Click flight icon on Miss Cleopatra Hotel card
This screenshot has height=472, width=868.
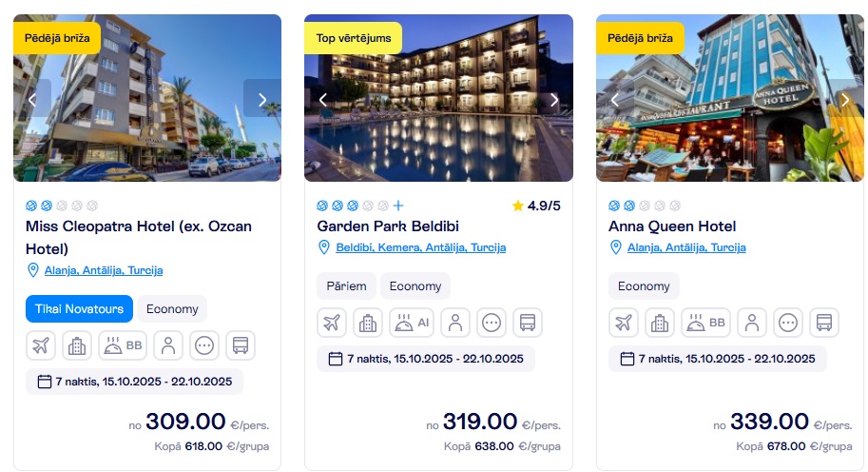(x=41, y=345)
